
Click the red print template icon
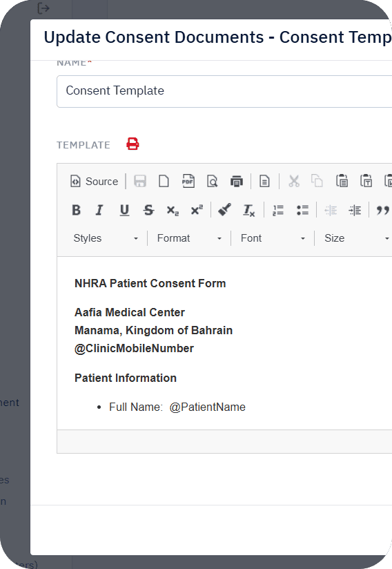[x=133, y=144]
